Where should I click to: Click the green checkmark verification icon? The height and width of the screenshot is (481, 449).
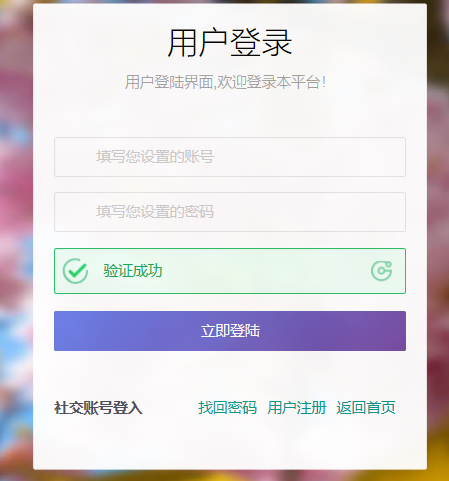(x=75, y=271)
